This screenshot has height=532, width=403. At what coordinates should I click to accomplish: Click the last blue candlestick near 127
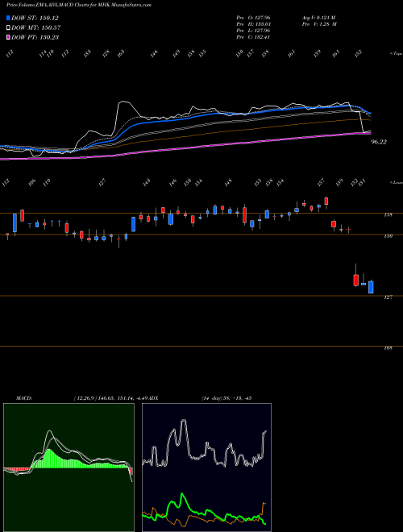pyautogui.click(x=371, y=287)
